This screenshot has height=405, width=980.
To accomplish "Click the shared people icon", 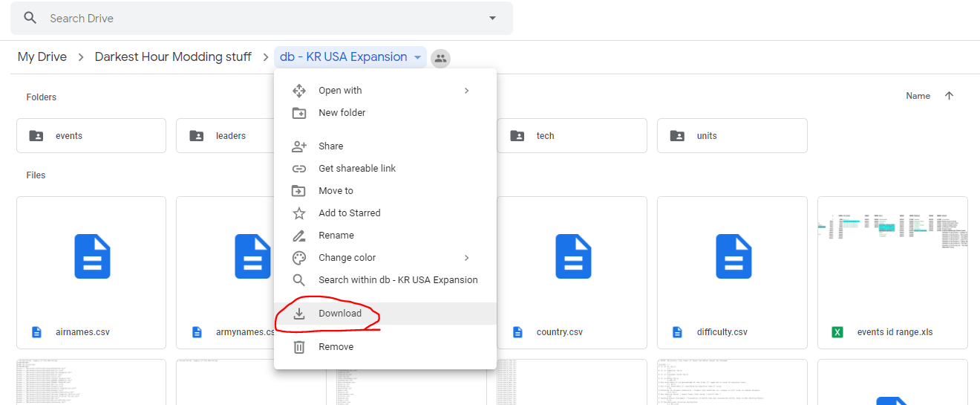I will pyautogui.click(x=440, y=58).
